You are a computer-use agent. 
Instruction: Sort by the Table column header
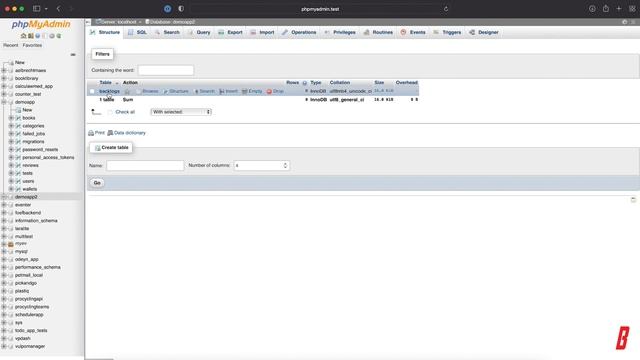(105, 83)
